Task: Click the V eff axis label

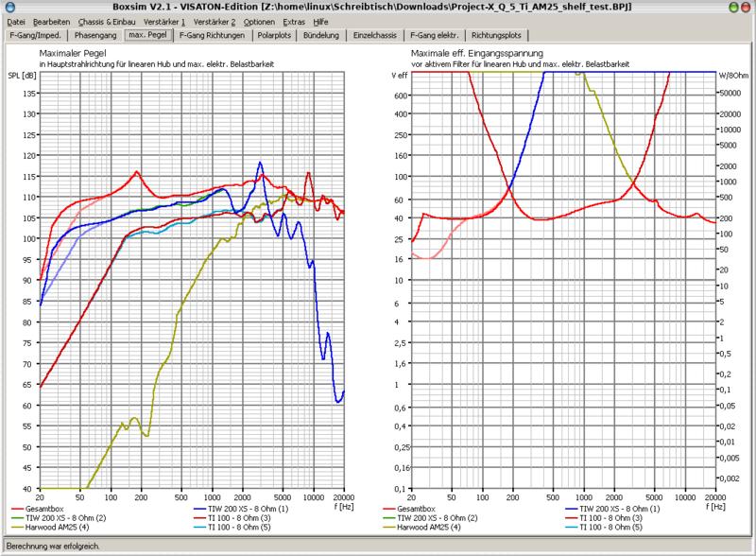Action: (399, 76)
